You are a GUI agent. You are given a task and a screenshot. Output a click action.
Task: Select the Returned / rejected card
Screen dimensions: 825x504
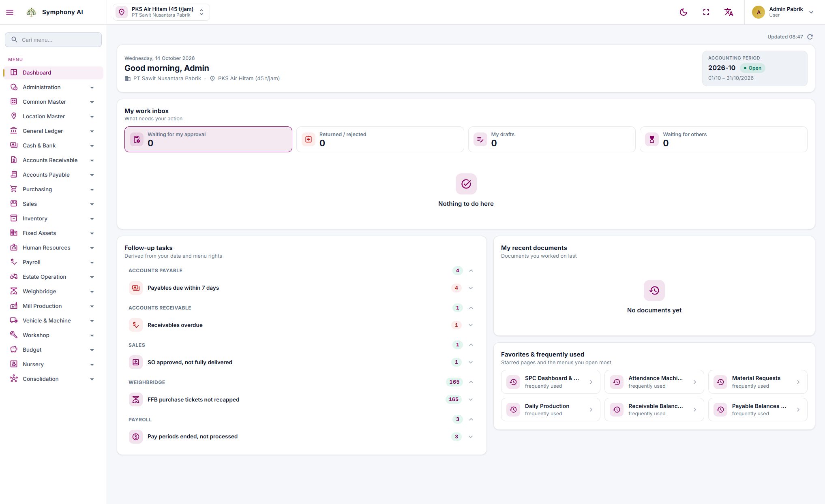[380, 139]
